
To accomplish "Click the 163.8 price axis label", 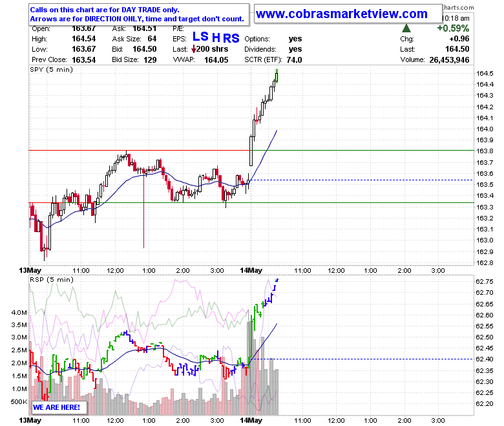I will [x=485, y=151].
